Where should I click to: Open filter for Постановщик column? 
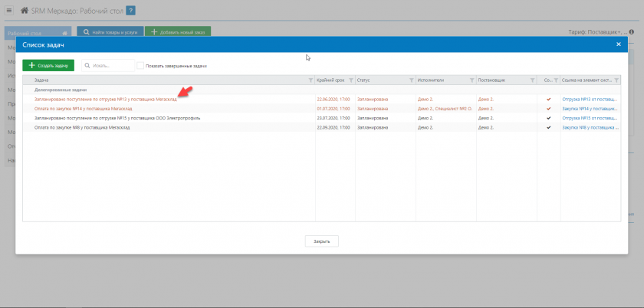coord(531,80)
